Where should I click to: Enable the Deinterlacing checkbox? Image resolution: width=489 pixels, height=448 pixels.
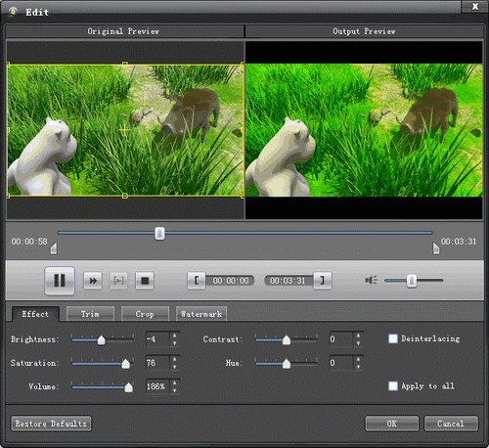point(393,338)
